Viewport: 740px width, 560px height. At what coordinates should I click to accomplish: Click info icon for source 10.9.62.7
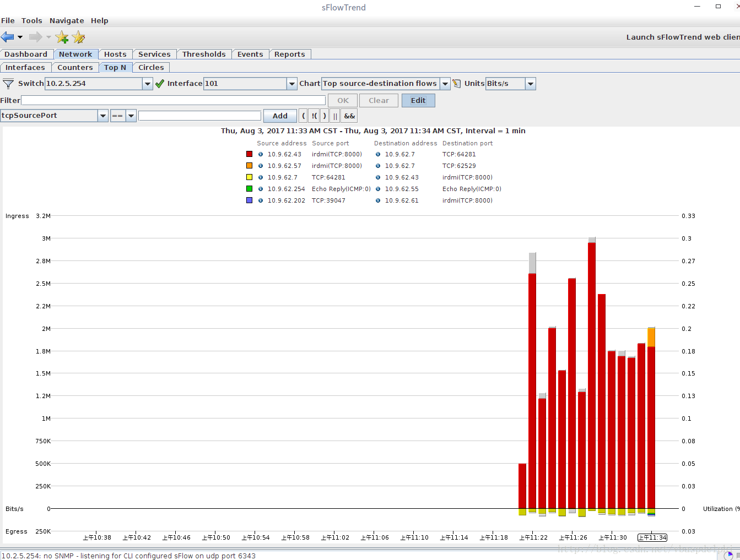[261, 177]
